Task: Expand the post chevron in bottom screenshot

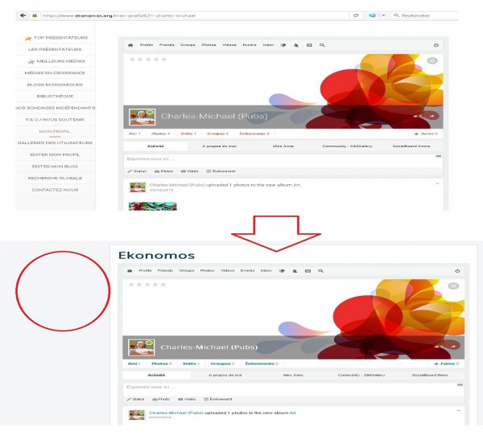Action: 458,411
